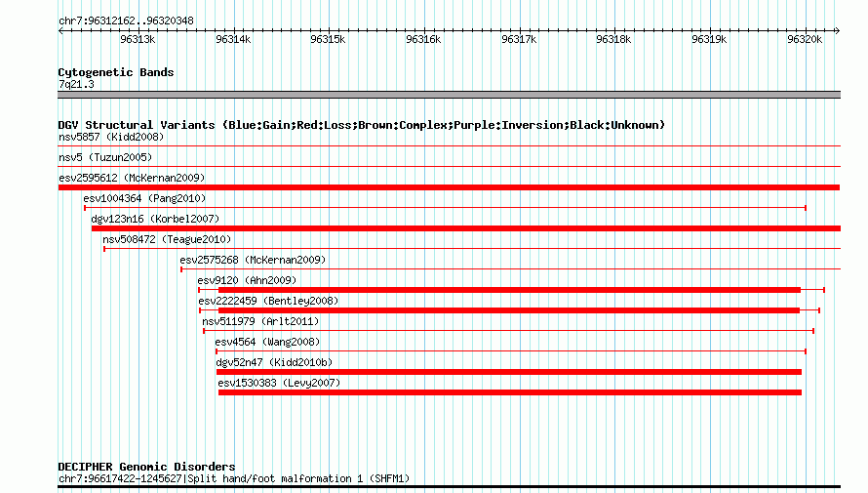
Task: Select the esv9120 (Ahn2009) label
Action: pos(247,280)
